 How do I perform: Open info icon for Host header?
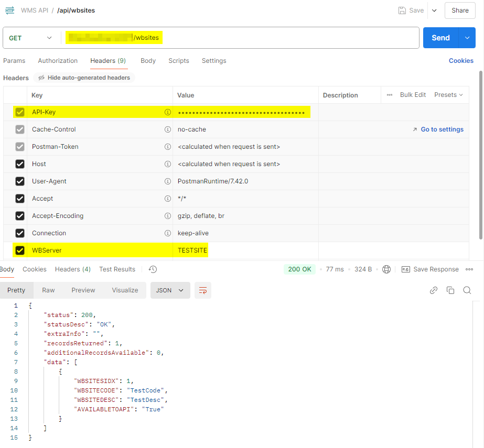pyautogui.click(x=168, y=164)
